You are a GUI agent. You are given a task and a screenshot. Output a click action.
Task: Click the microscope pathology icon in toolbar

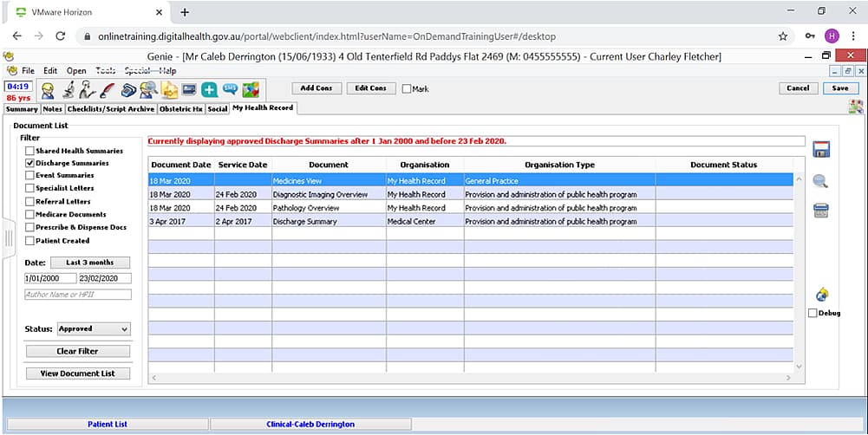(69, 89)
